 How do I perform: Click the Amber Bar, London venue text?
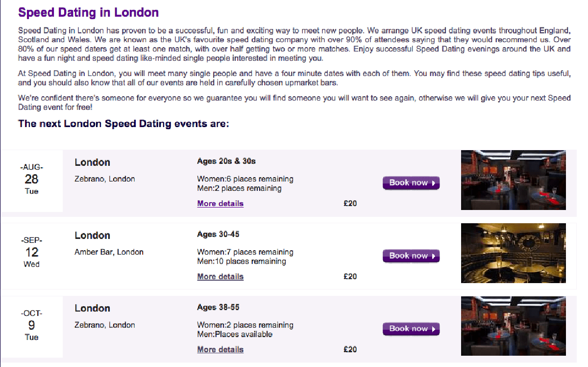pos(109,252)
